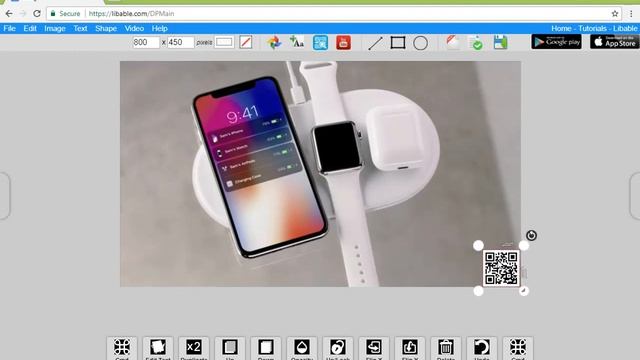This screenshot has height=360, width=640.
Task: Flip the object with Flip X
Action: point(374,349)
